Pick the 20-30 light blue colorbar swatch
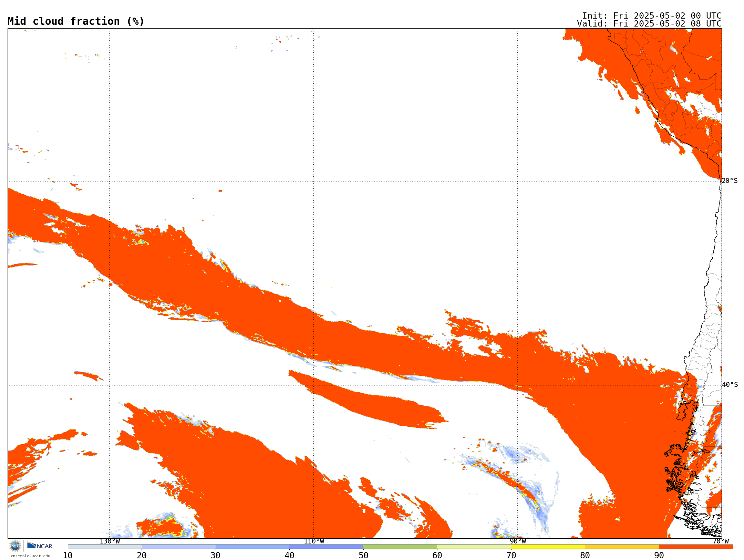Screen dimensions: 744x560 (x=178, y=547)
